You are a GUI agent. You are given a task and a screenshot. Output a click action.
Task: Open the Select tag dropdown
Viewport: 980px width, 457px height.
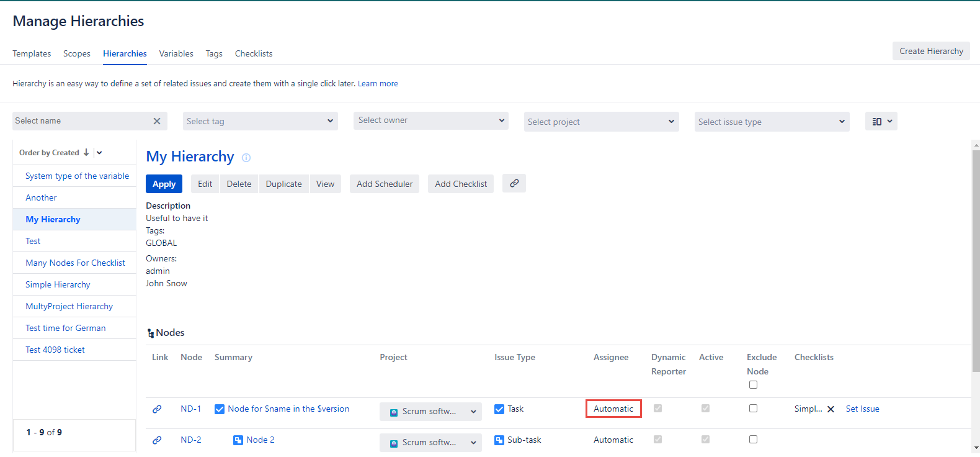261,121
